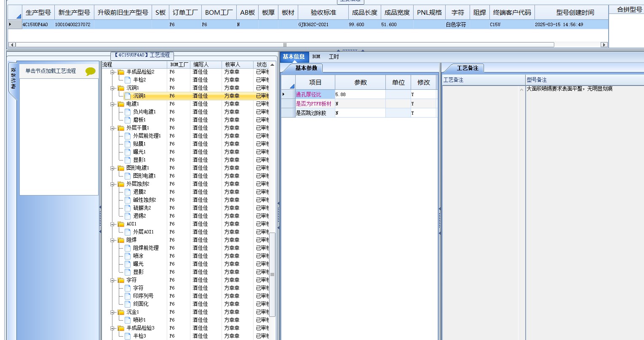Click folder icon of AOI1 node
Viewport: 644px width, 340px height.
[121, 224]
